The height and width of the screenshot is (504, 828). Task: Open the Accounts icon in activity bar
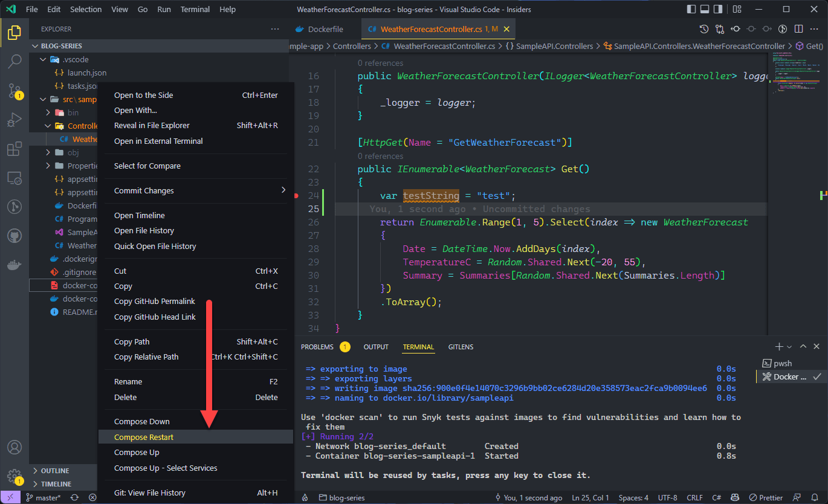click(x=15, y=447)
